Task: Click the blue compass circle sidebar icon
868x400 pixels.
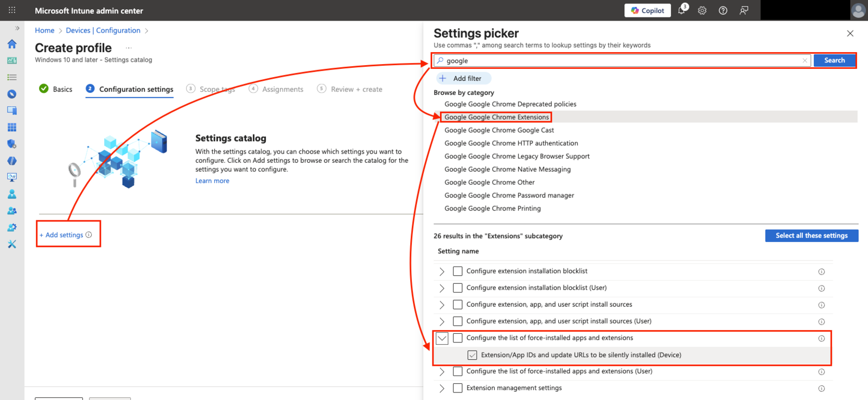Action: click(12, 94)
